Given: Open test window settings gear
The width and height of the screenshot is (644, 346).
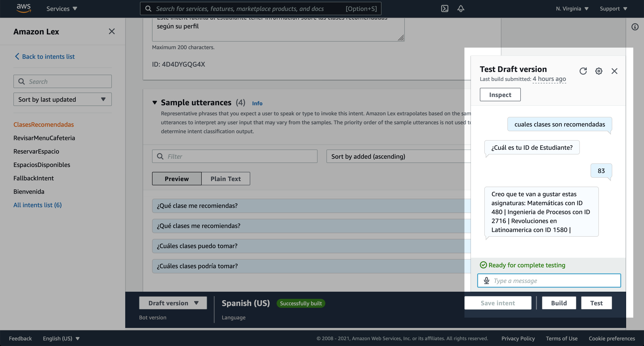Looking at the screenshot, I should (599, 71).
